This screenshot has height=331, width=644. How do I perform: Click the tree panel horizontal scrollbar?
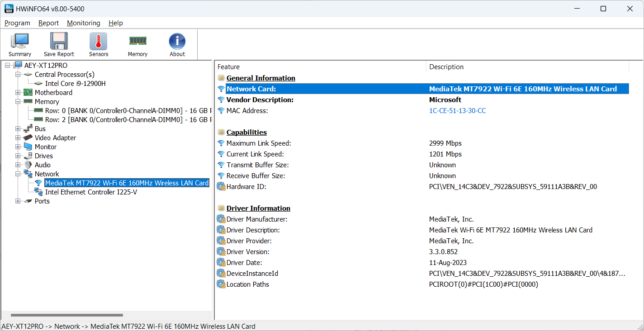67,315
